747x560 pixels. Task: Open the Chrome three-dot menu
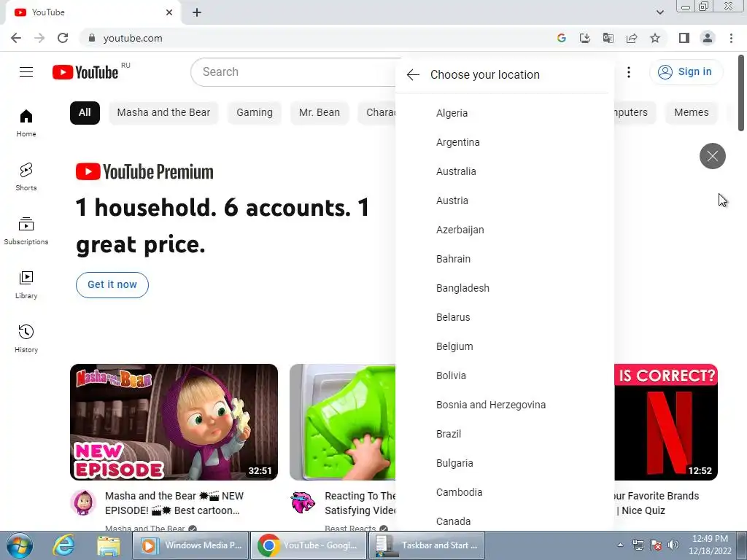[731, 38]
